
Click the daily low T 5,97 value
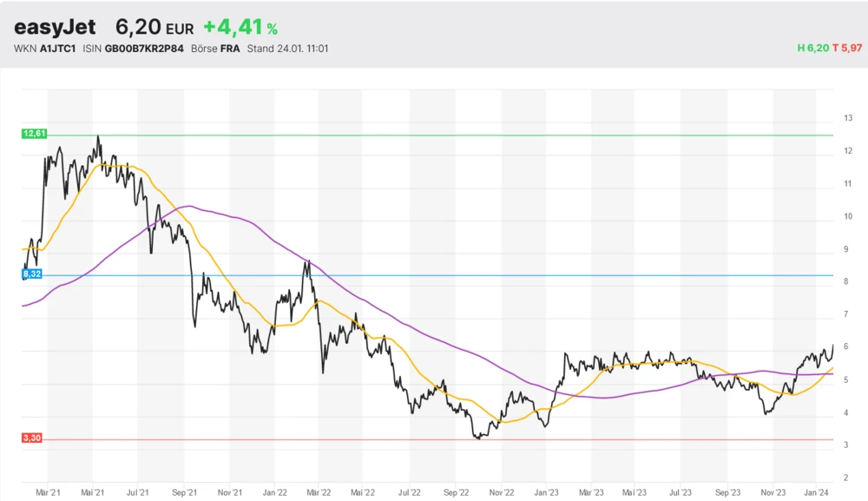[x=846, y=49]
